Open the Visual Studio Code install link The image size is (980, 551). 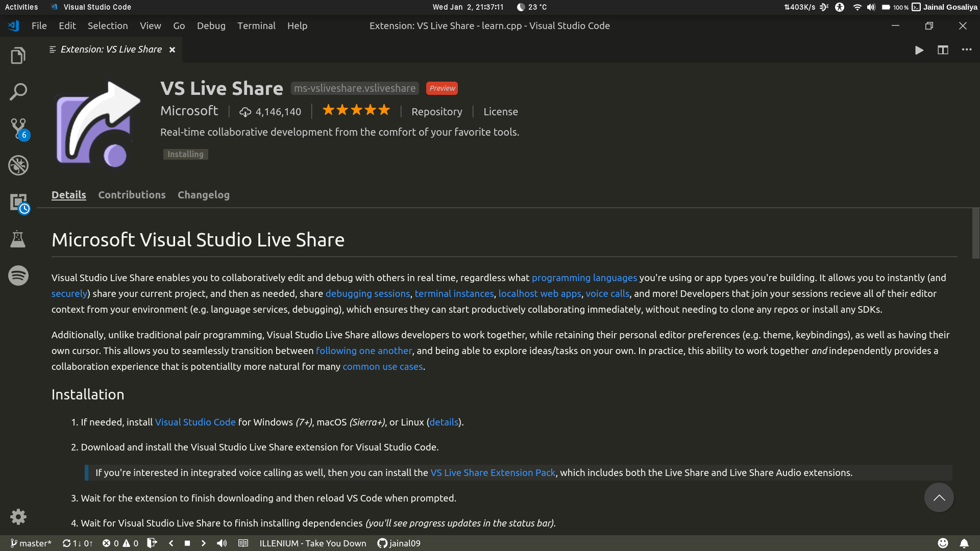195,422
